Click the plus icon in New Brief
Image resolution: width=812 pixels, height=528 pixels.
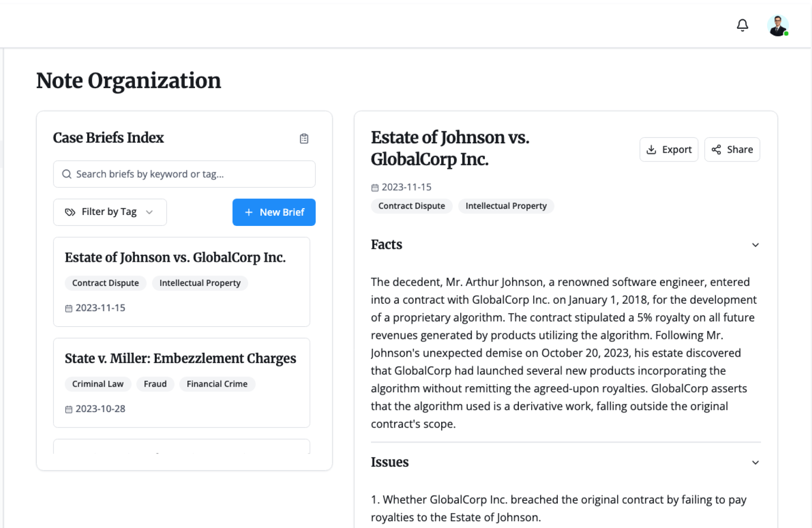pyautogui.click(x=249, y=212)
